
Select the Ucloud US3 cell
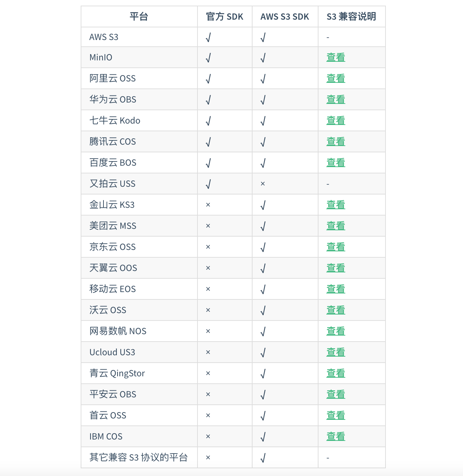(x=139, y=352)
